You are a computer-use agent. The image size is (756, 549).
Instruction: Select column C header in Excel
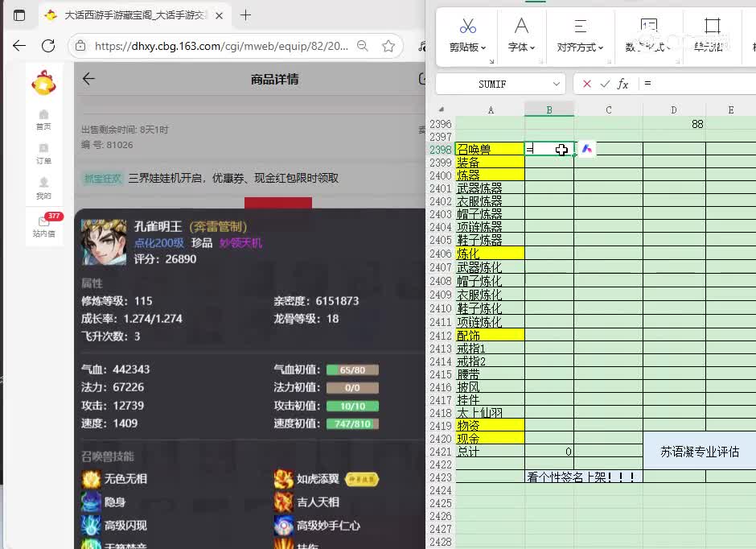click(609, 110)
